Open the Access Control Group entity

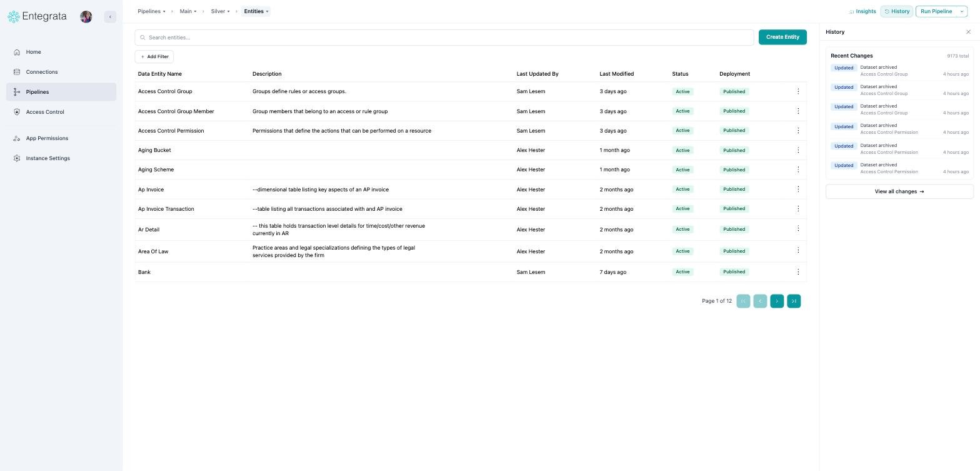click(165, 91)
